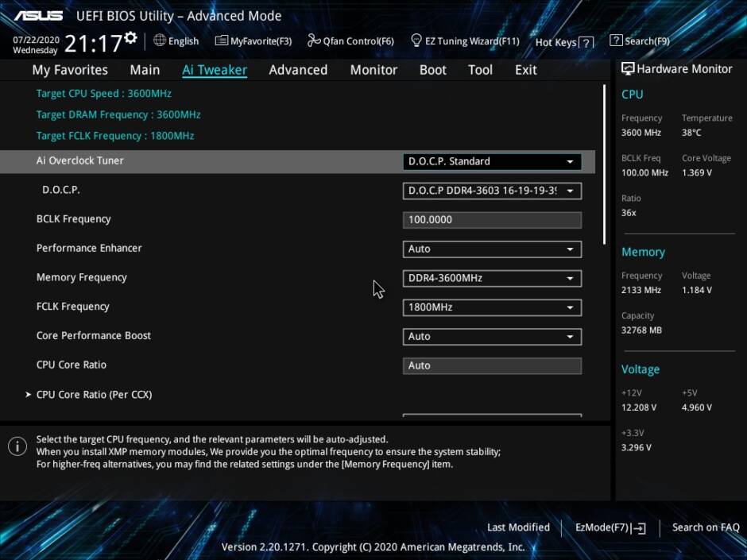The image size is (747, 560).
Task: Open the D.O.C.P. profile dropdown
Action: pyautogui.click(x=492, y=191)
